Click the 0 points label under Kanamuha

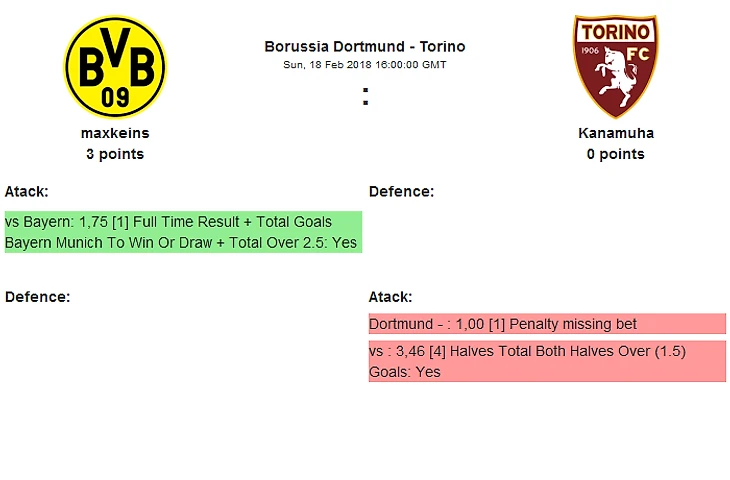pyautogui.click(x=615, y=154)
